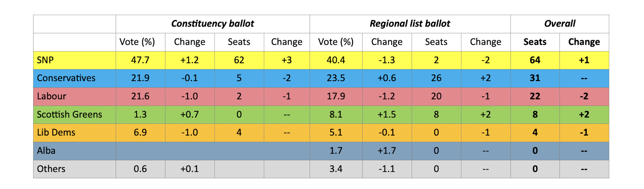Click SNP constituency vote value 47.7
The width and height of the screenshot is (644, 189).
coord(140,60)
